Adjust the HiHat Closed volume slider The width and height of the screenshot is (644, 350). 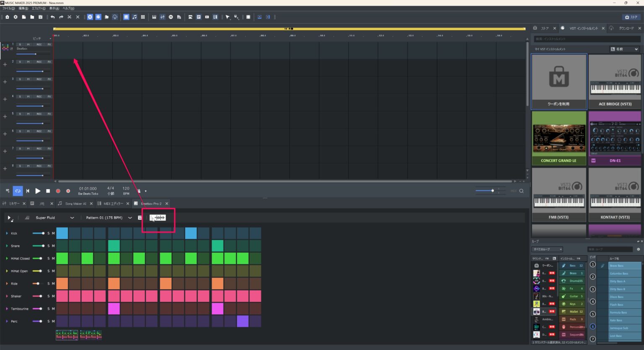[x=38, y=259]
